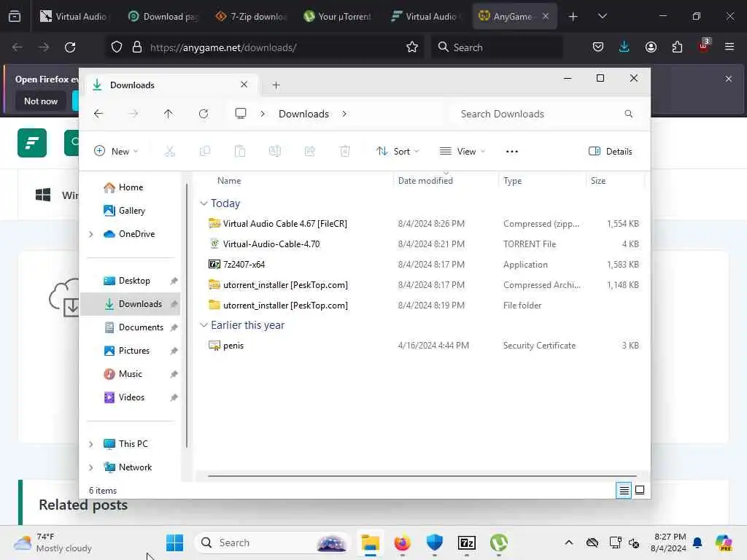Expand Network in navigation pane
The width and height of the screenshot is (747, 560).
click(x=91, y=467)
